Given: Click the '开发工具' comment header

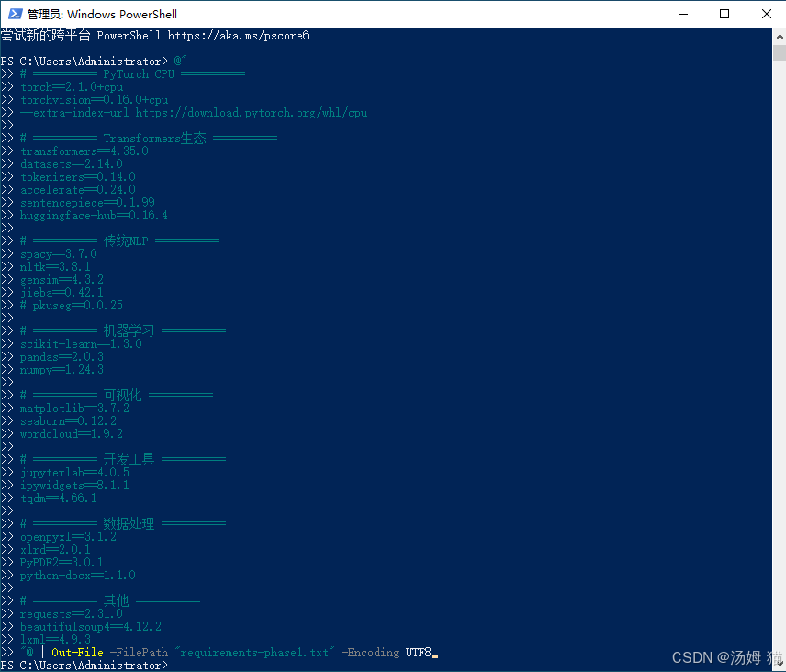Looking at the screenshot, I should [123, 459].
